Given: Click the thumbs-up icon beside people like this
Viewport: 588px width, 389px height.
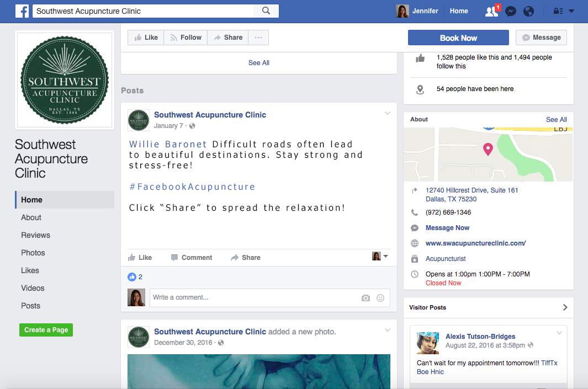Looking at the screenshot, I should pyautogui.click(x=420, y=58).
